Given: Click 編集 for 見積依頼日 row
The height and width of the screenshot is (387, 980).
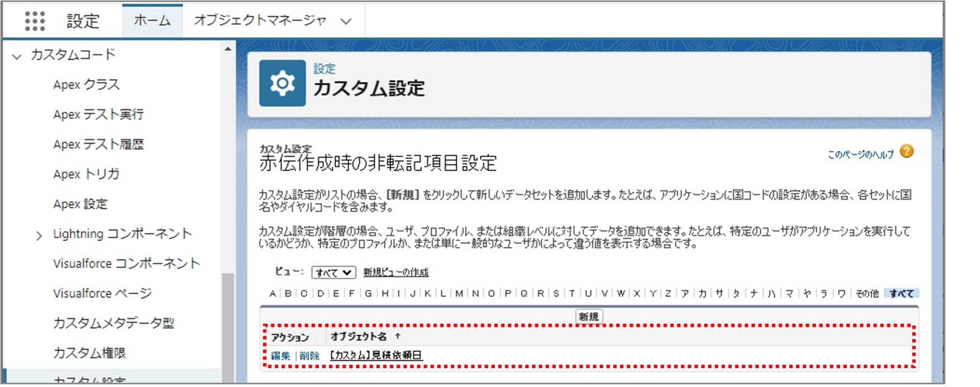Looking at the screenshot, I should 280,356.
